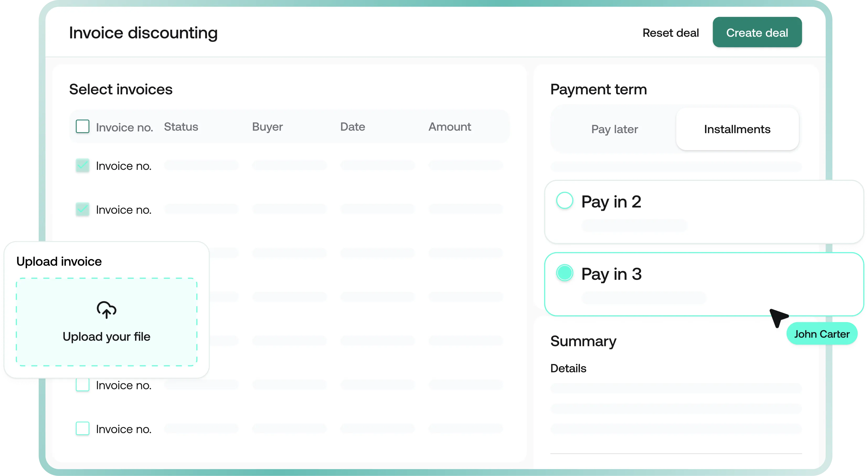The image size is (868, 476).
Task: Click the upload cloud icon
Action: (x=106, y=310)
